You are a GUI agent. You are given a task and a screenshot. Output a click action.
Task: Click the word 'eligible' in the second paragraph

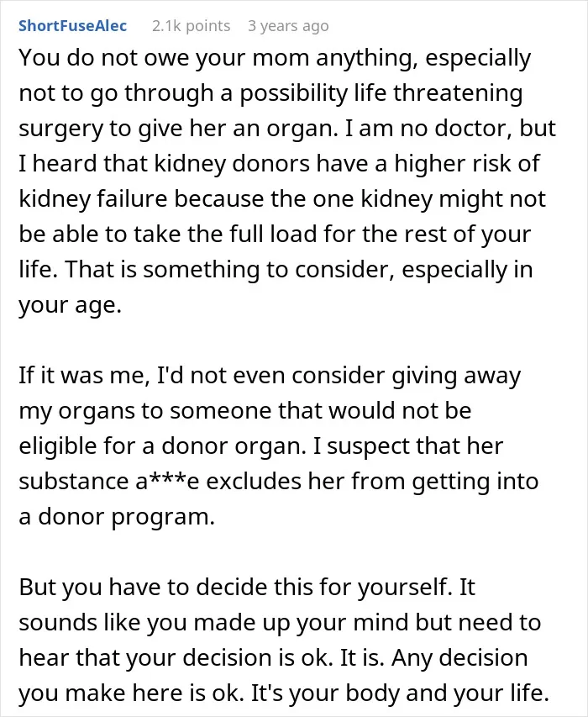pyautogui.click(x=56, y=445)
